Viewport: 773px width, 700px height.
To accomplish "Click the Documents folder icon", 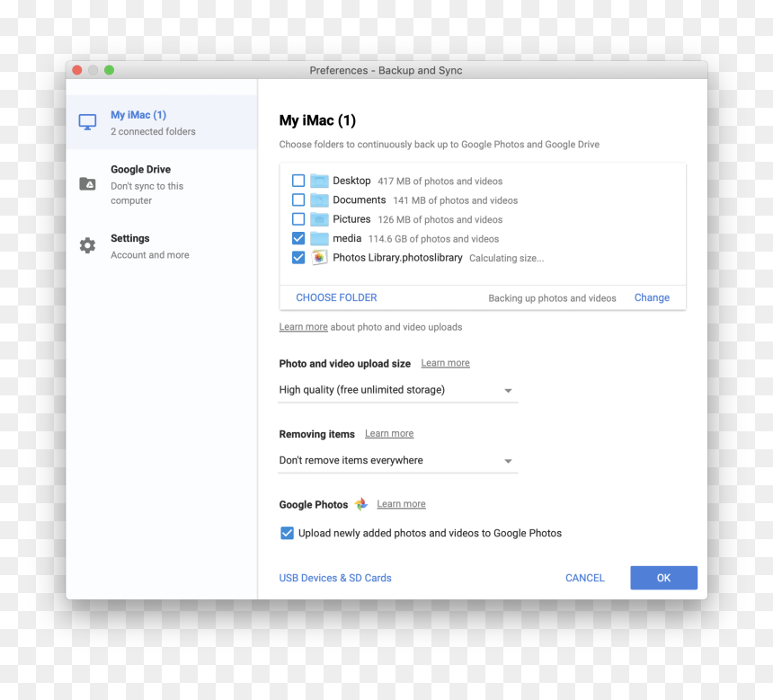I will 319,200.
